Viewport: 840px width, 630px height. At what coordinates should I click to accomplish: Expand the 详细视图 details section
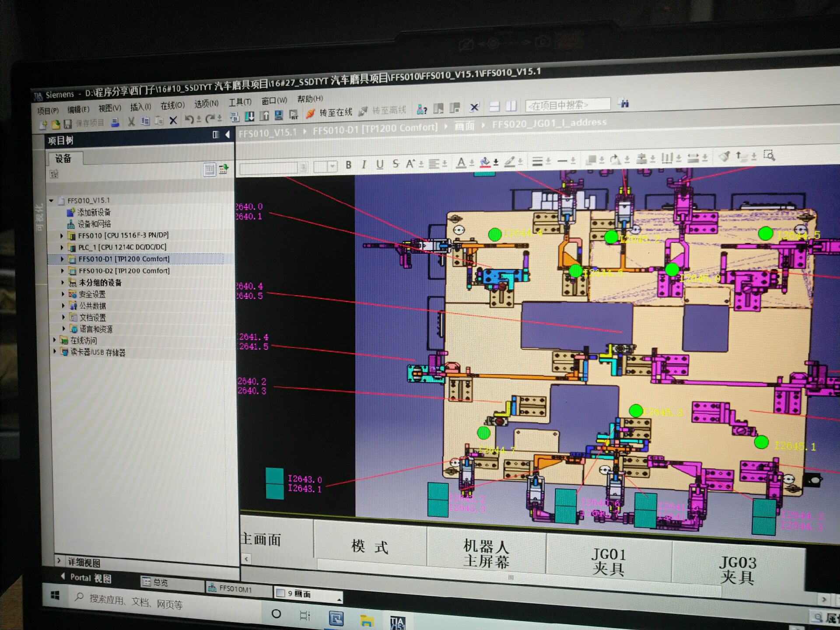59,560
